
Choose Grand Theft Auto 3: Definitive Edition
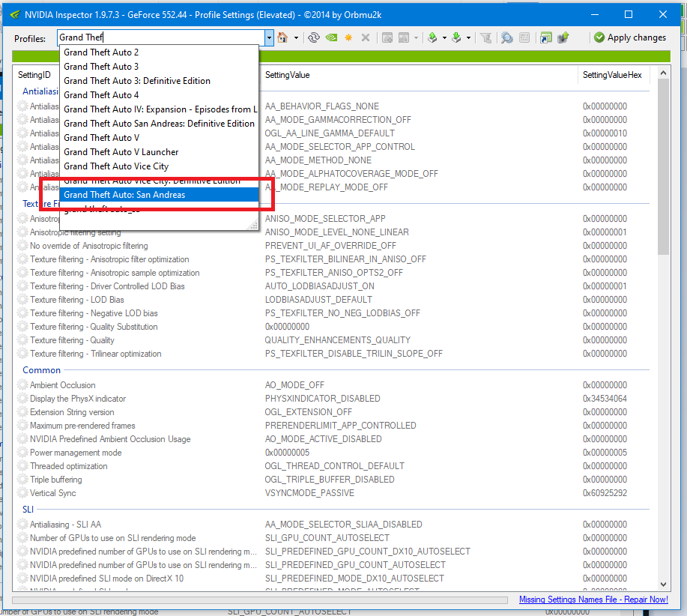coord(159,81)
